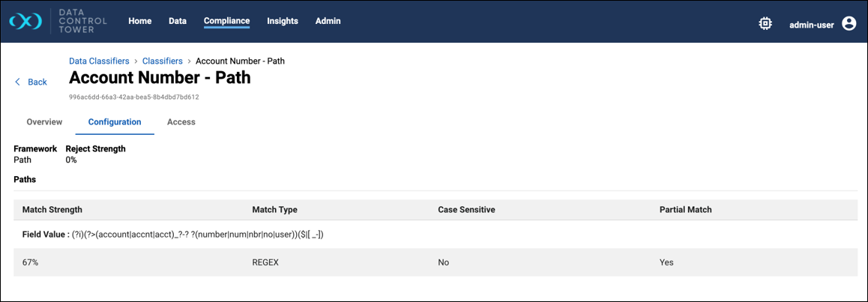Click the Data Control Tower infinity logo
The width and height of the screenshot is (868, 302).
tap(25, 22)
